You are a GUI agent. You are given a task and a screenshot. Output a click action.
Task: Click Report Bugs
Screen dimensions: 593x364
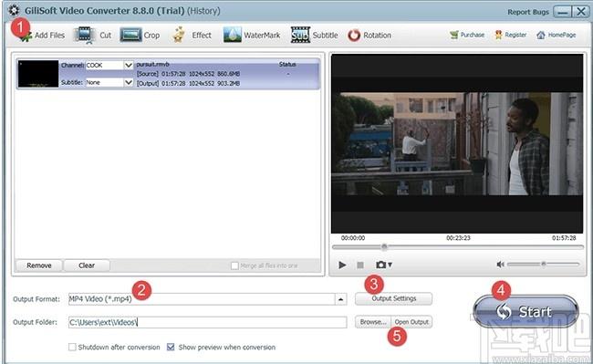(528, 12)
